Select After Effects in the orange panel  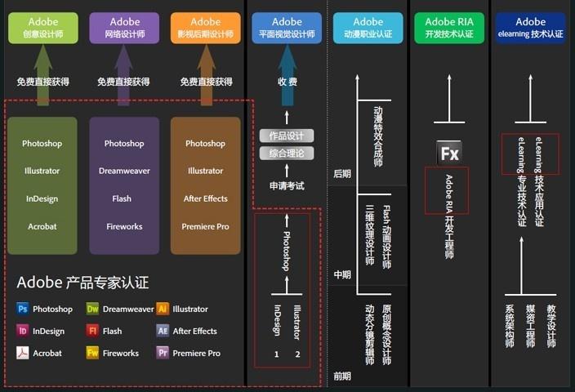click(205, 198)
